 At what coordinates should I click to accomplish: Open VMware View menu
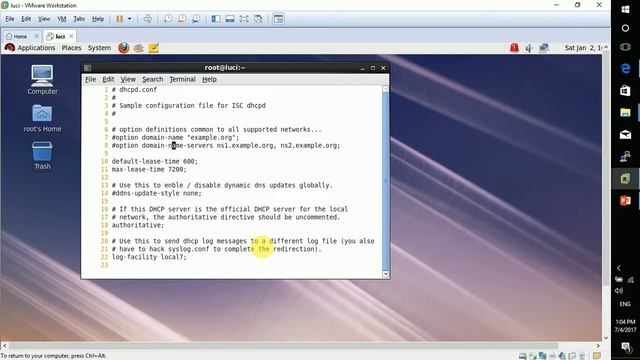coord(44,19)
